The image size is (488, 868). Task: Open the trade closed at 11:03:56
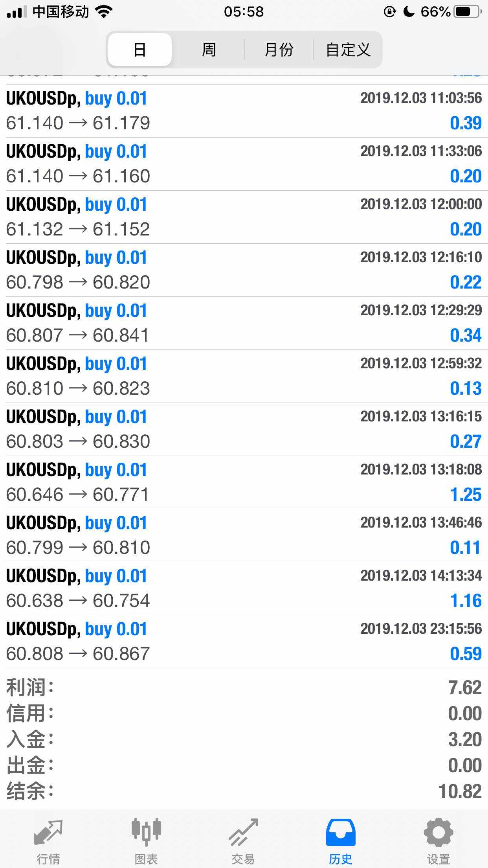pos(244,111)
